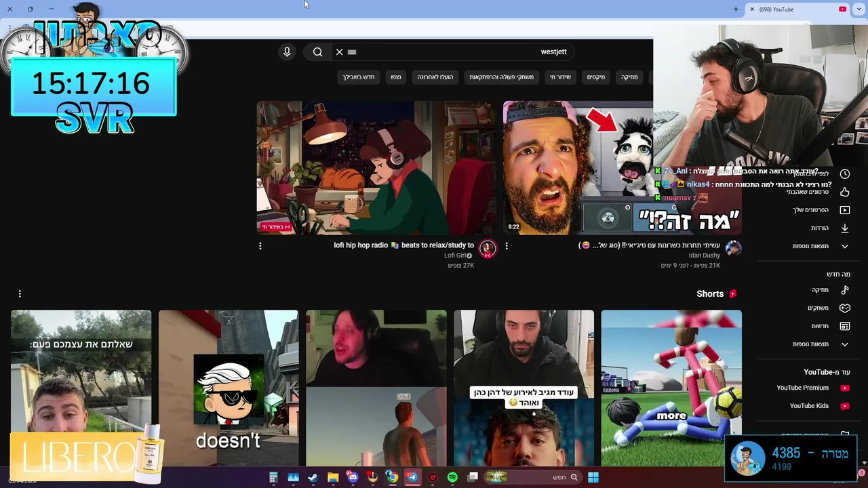Click the Idan Dushy channel name
Image resolution: width=868 pixels, height=488 pixels.
coord(704,256)
